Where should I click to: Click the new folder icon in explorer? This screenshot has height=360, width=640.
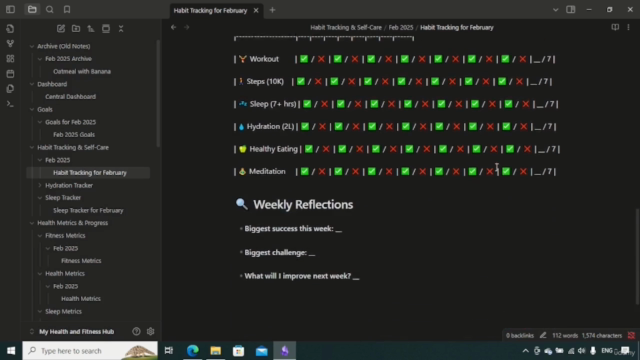pos(76,29)
